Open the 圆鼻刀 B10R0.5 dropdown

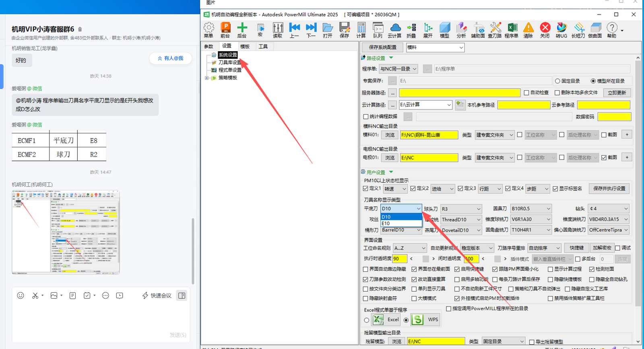coord(531,209)
